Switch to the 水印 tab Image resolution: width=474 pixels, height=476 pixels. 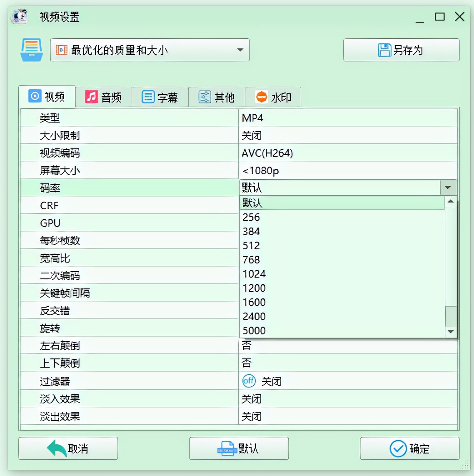point(274,96)
